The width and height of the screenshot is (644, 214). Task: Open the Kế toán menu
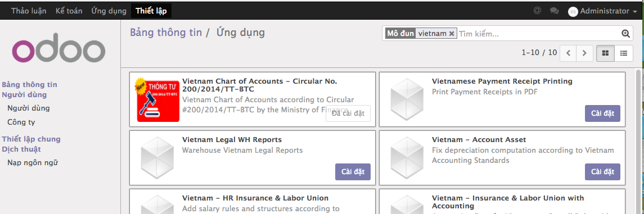point(69,11)
